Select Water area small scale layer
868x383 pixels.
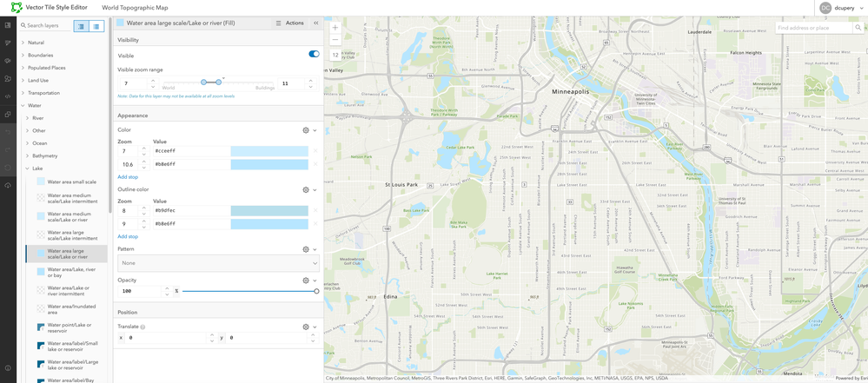pos(66,182)
